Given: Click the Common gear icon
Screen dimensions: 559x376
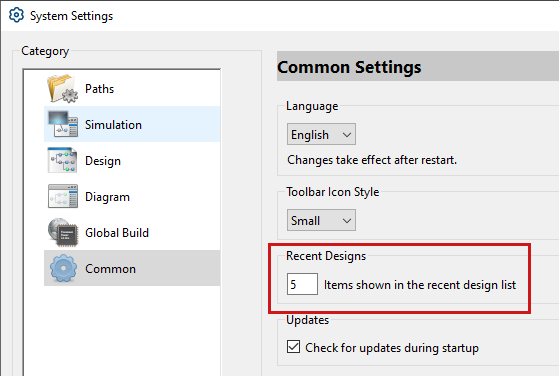Looking at the screenshot, I should click(x=63, y=268).
